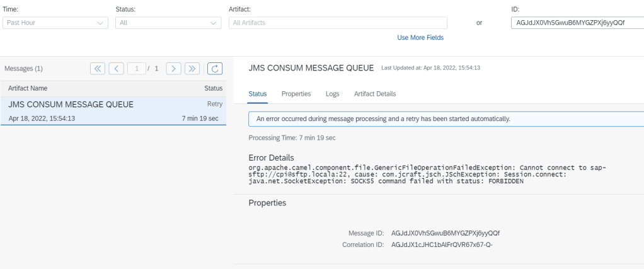Open the Time dropdown showing Past Hour
The width and height of the screenshot is (644, 269).
(x=55, y=23)
